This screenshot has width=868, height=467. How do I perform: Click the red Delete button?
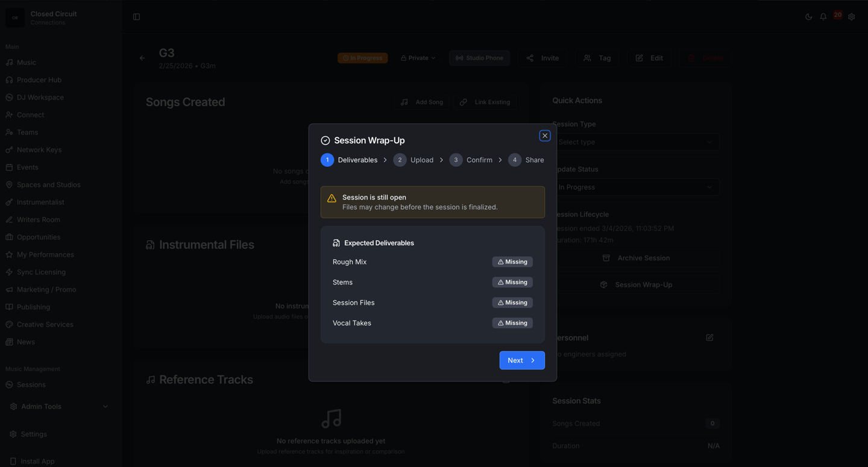click(x=705, y=58)
